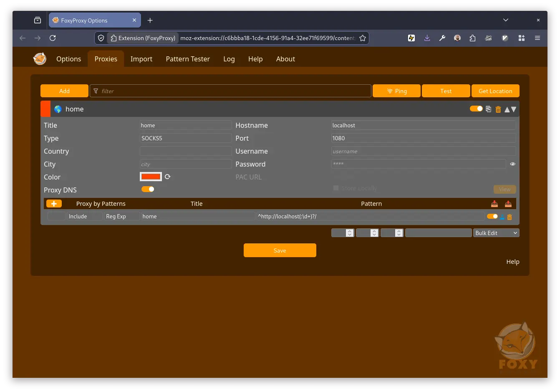Viewport: 560px width, 392px height.
Task: Open the Import tab
Action: [x=141, y=59]
